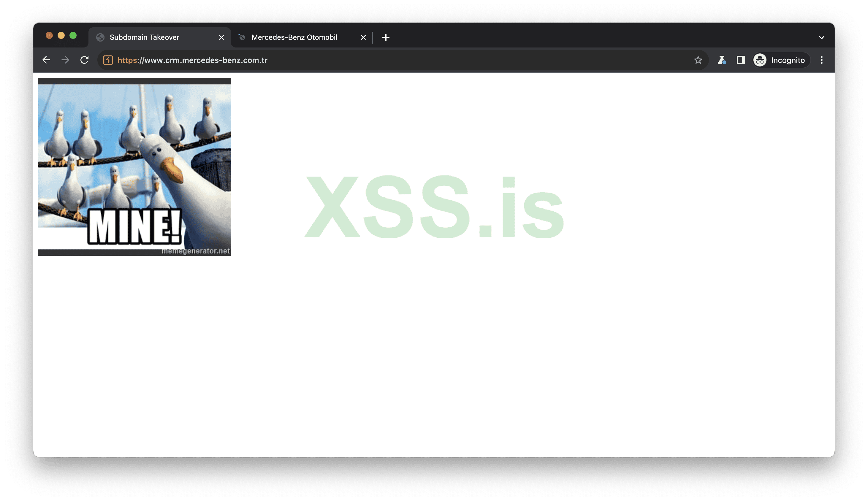This screenshot has height=501, width=868.
Task: Open the Chrome three-dot menu
Action: coord(821,60)
